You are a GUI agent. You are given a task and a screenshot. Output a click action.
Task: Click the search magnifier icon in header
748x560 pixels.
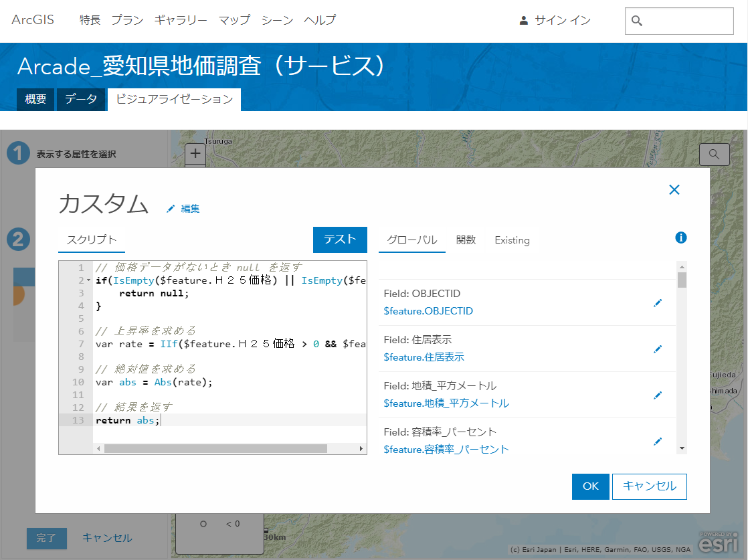637,21
